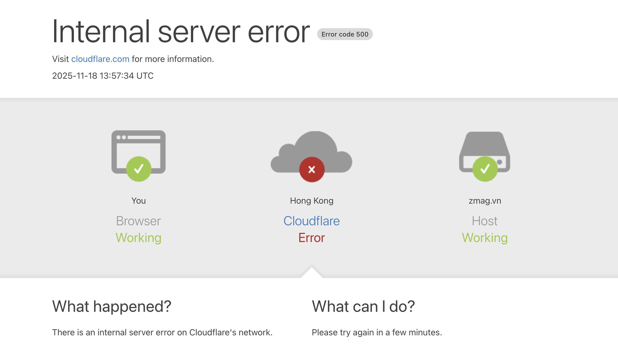Click the UTC timestamp text
The width and height of the screenshot is (618, 364).
103,75
